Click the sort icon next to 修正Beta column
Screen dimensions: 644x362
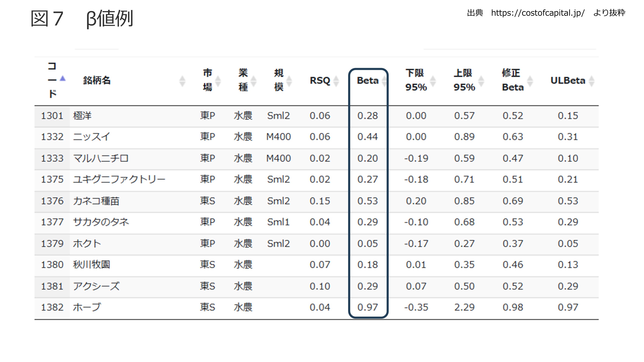point(530,81)
